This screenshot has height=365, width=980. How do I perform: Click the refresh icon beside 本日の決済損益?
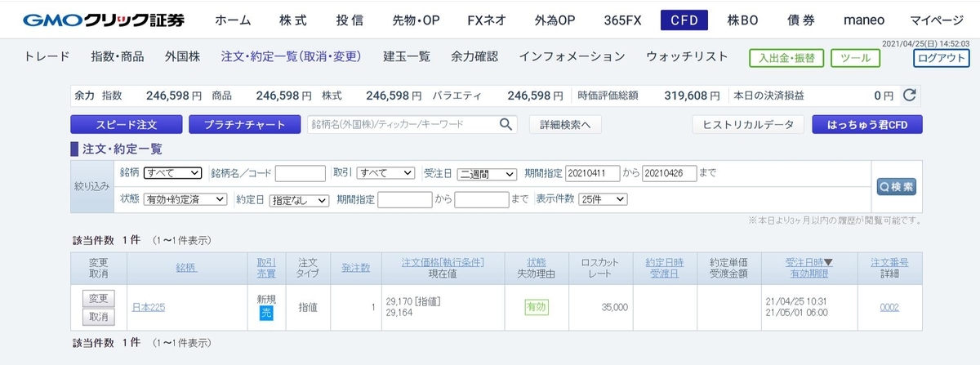point(909,96)
